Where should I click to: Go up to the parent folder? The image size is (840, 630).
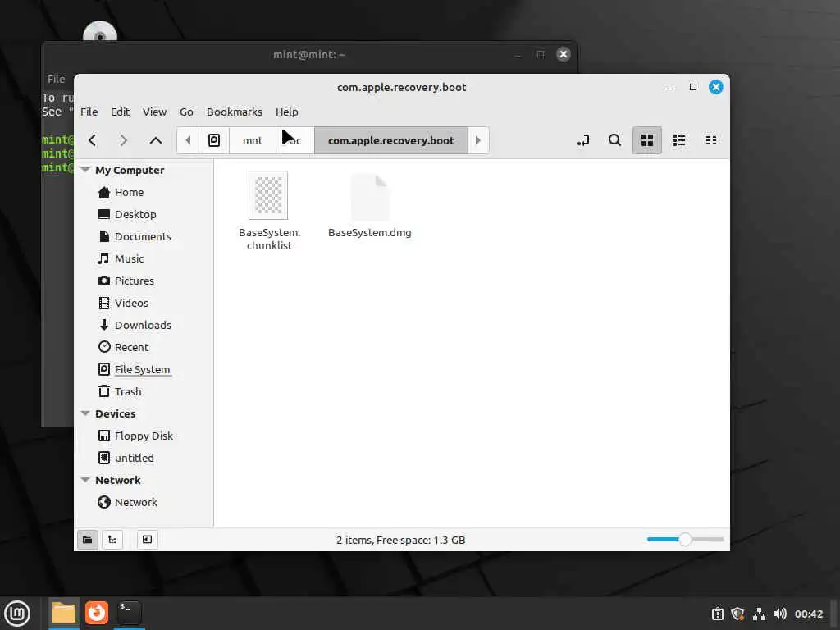coord(155,140)
